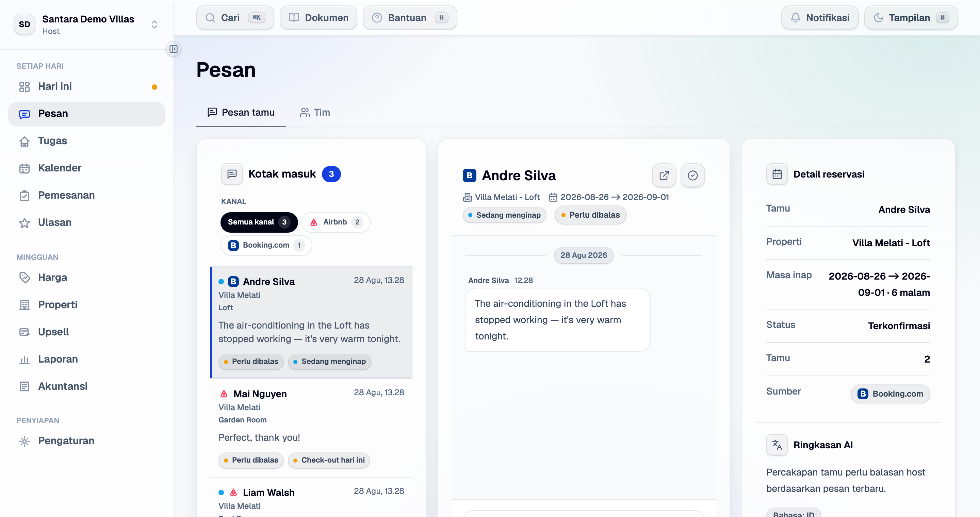Open Mai Nguyen's conversation in the inbox
Viewport: 980px width, 517px height.
pyautogui.click(x=311, y=428)
